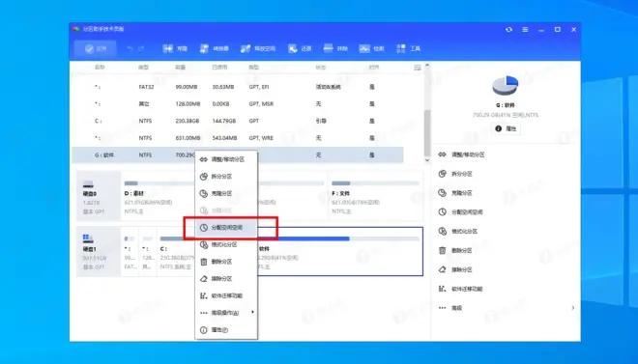The image size is (638, 364).
Task: Select the F: partition block on Disk 0
Action: (x=375, y=196)
